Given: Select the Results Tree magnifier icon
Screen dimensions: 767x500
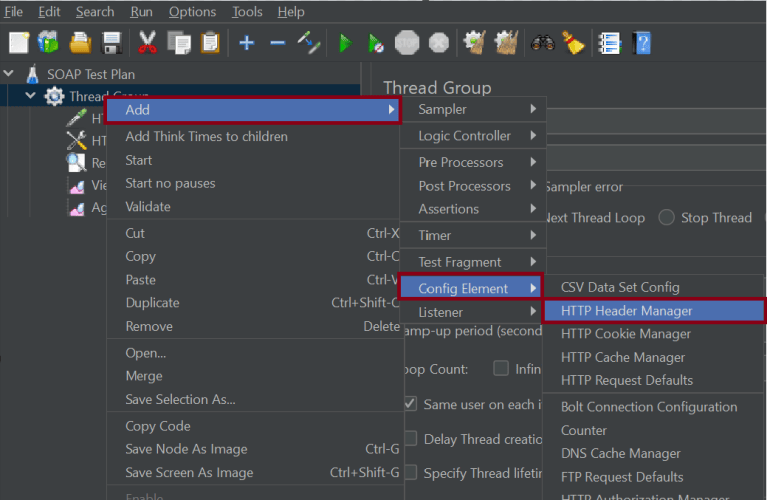Looking at the screenshot, I should click(x=76, y=162).
